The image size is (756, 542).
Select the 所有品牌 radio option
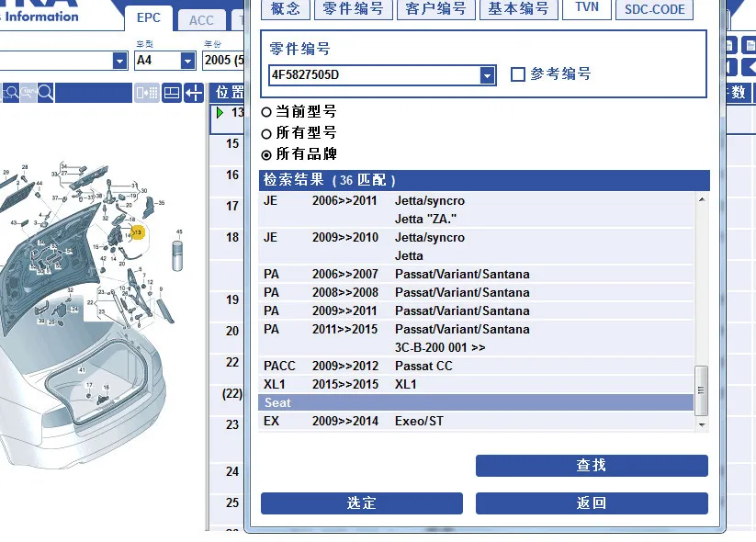(x=266, y=154)
